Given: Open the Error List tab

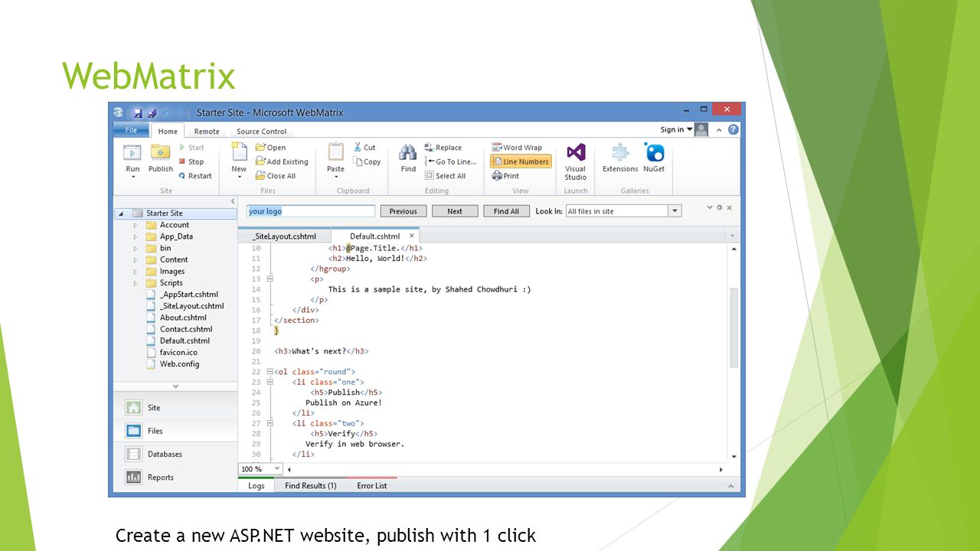Looking at the screenshot, I should point(372,486).
